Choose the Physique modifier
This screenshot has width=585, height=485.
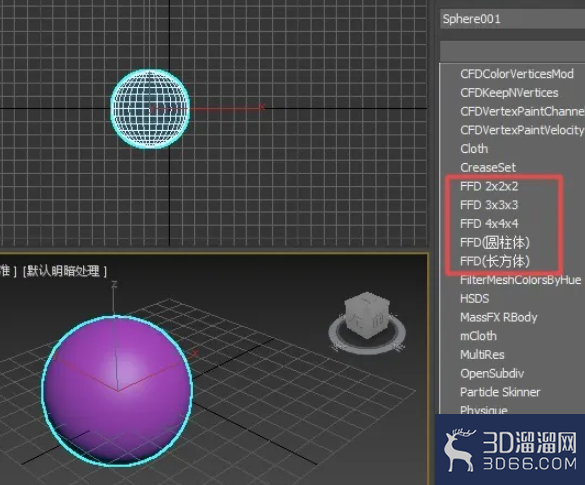484,410
